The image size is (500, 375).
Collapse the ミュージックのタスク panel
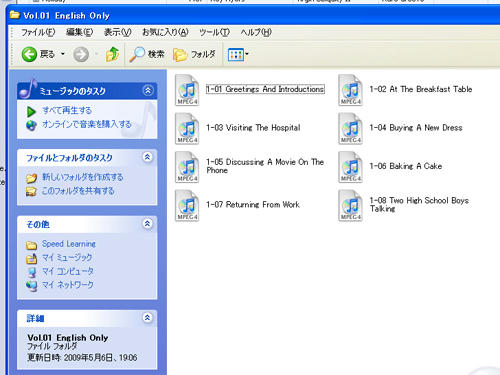(x=148, y=90)
